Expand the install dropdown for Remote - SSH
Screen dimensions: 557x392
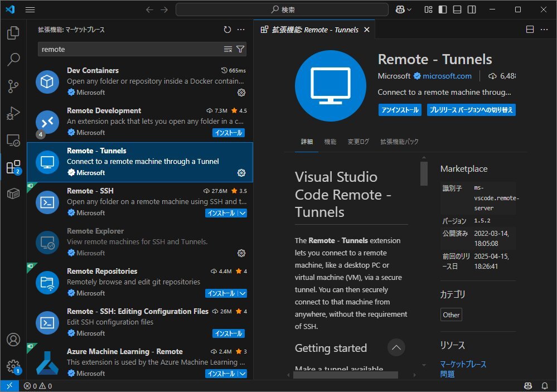coord(243,213)
